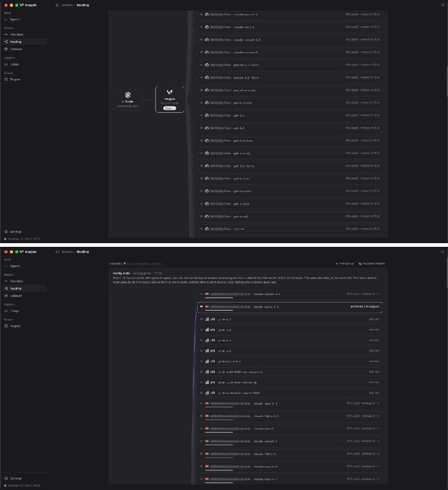448x490 pixels.
Task: Toggle the circle on claude-opus-4 row, top window
Action: pos(201,27)
